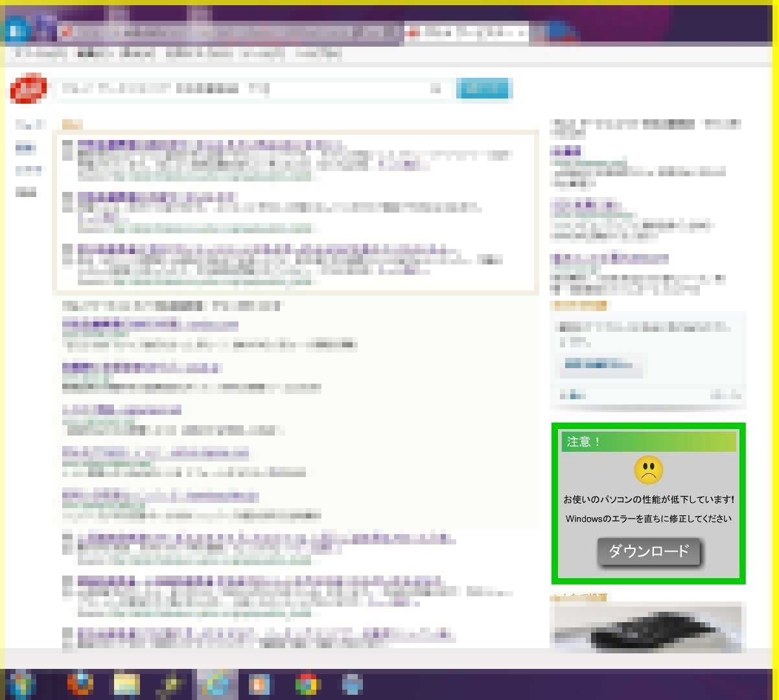779x700 pixels.
Task: Open the first sponsored result title link
Action: 209,145
